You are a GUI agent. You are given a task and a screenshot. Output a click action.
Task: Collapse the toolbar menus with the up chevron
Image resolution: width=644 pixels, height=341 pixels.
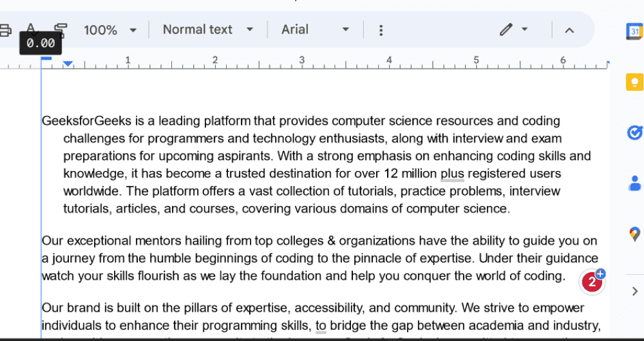[569, 30]
